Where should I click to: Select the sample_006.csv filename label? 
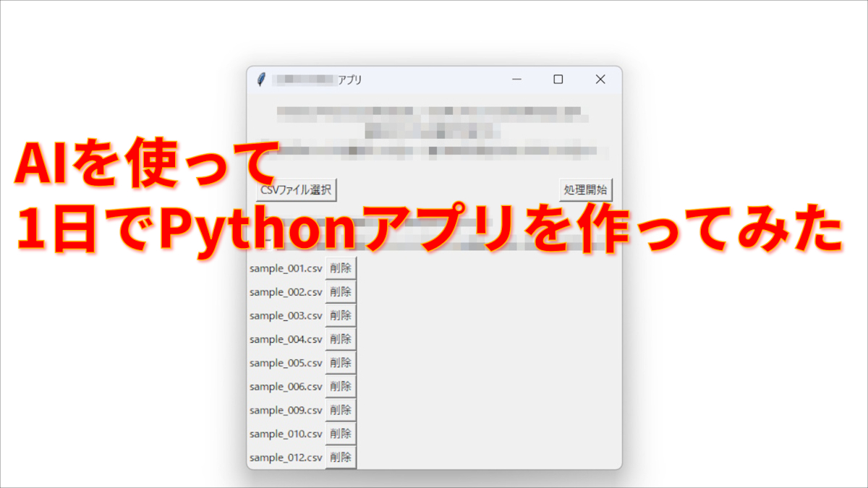286,386
